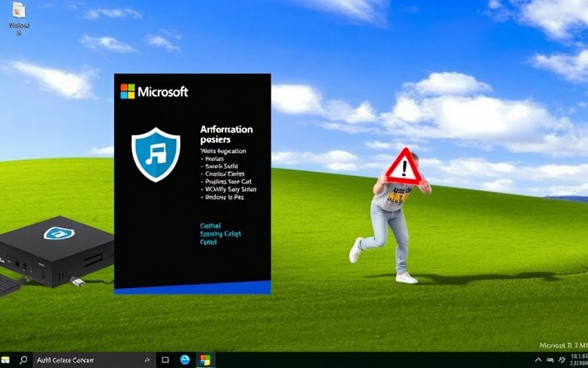
Task: Open the Microsoft Store taskbar icon
Action: (204, 360)
